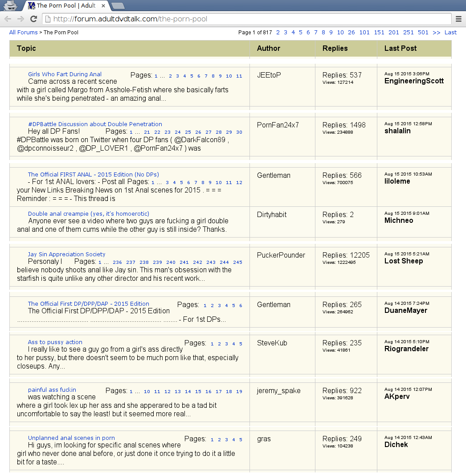Jump to forum page 201

tap(393, 33)
